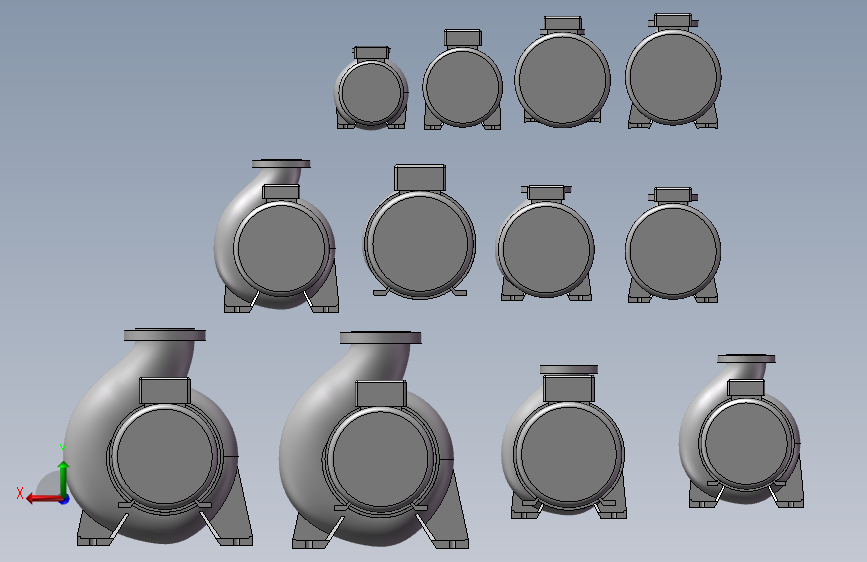Select the large volute pump next to the triad

159,437
